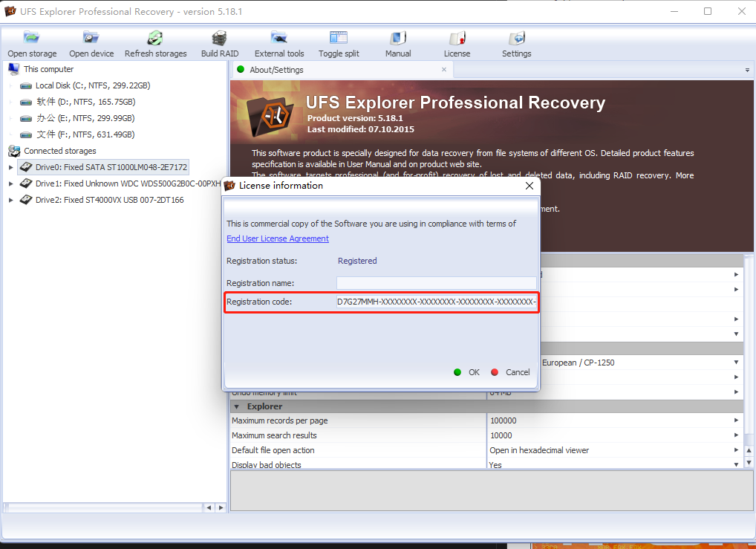Open the End User License Agreement link

pos(278,238)
